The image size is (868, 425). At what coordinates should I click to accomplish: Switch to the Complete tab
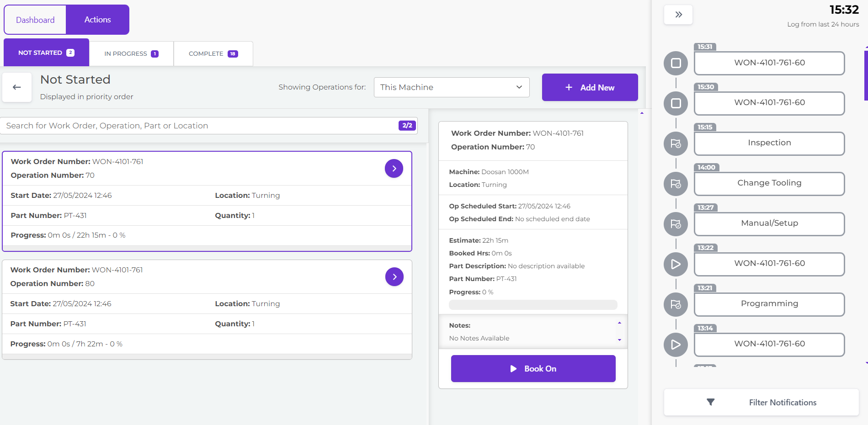pyautogui.click(x=213, y=53)
